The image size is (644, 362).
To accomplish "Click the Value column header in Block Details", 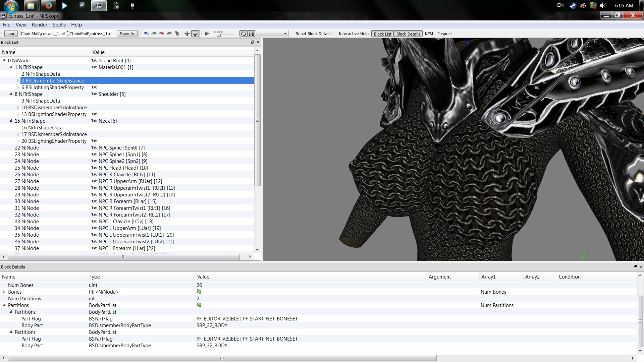I will [311, 277].
